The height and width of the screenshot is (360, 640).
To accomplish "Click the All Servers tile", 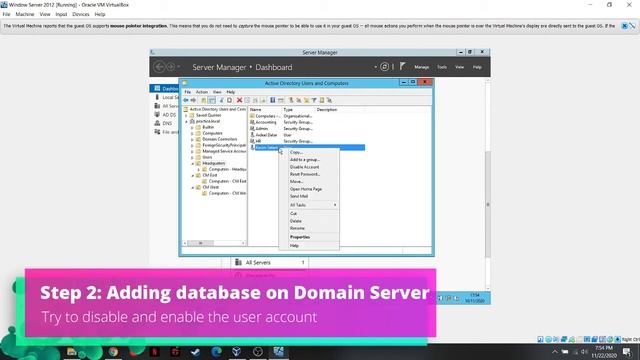I will click(270, 262).
